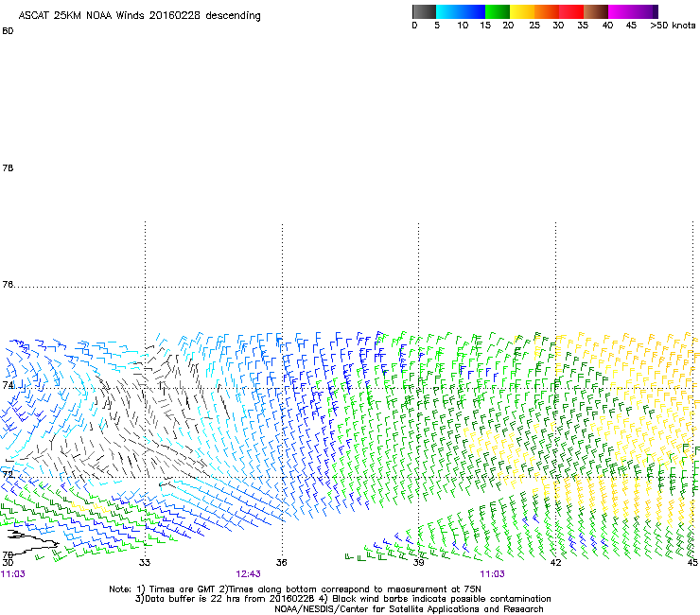Click the orange 25-30 knots color segment
The width and height of the screenshot is (700, 615).
[547, 11]
